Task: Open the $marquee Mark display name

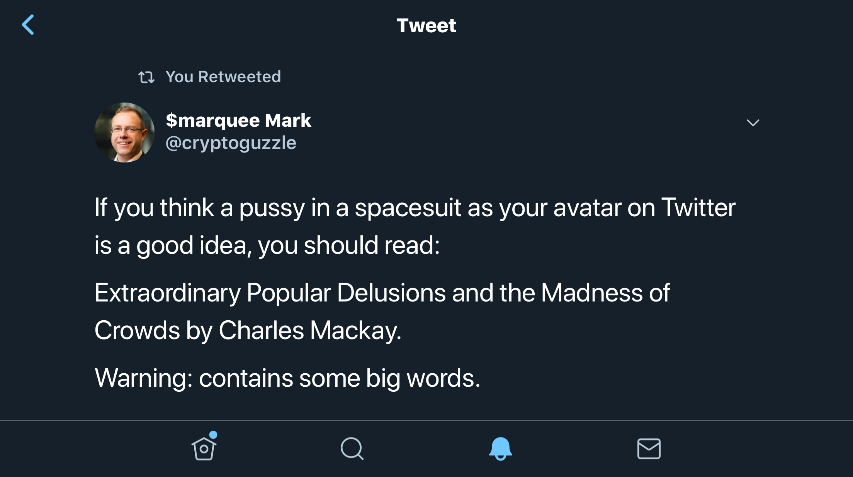Action: click(238, 120)
